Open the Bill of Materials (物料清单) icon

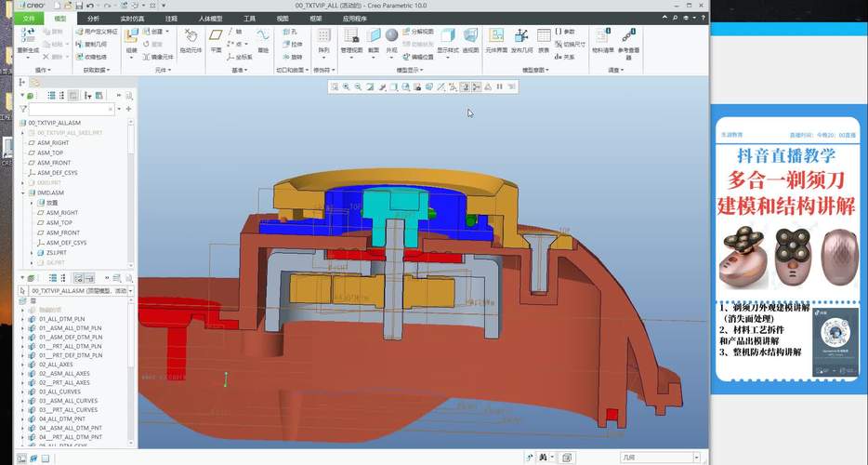(603, 36)
